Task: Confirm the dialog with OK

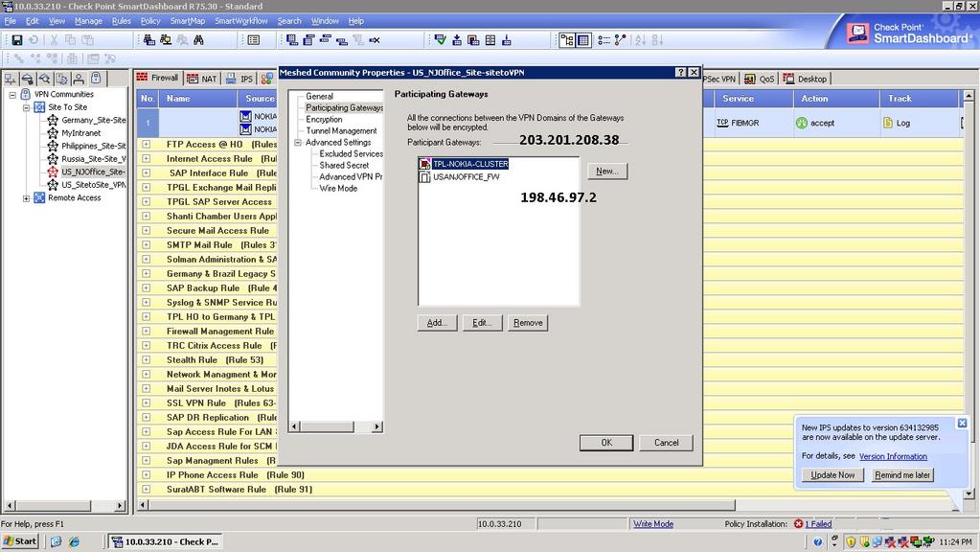Action: [x=606, y=443]
